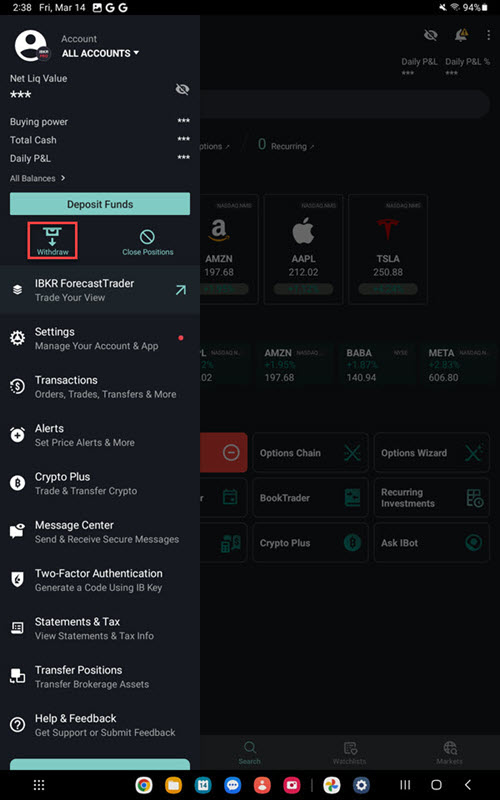Screen dimensions: 500x800
Task: Open Two-Factor Authentication shield icon
Action: coord(17,580)
